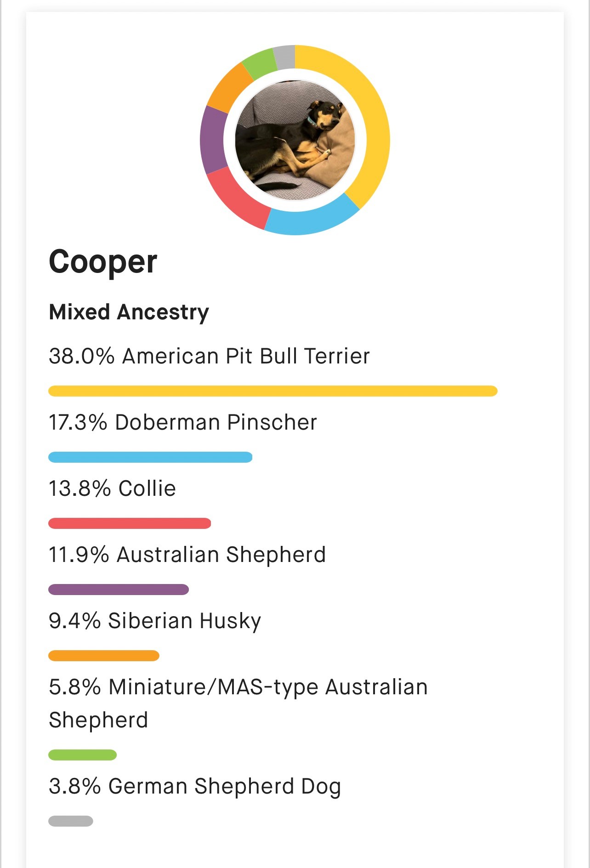The height and width of the screenshot is (868, 590).
Task: Click the green donut chart segment
Action: 259,62
